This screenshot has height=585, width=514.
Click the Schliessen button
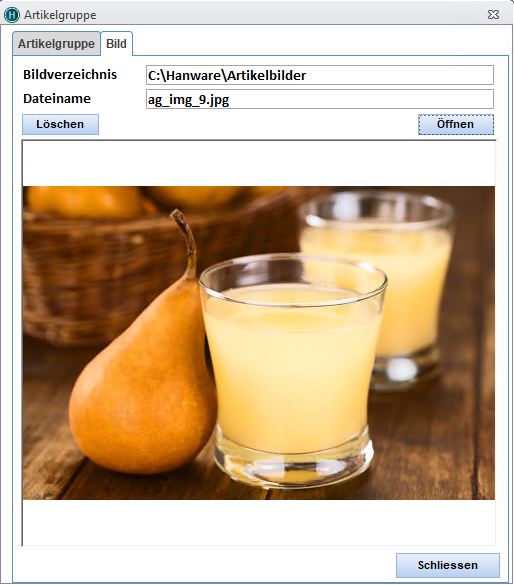pos(448,565)
